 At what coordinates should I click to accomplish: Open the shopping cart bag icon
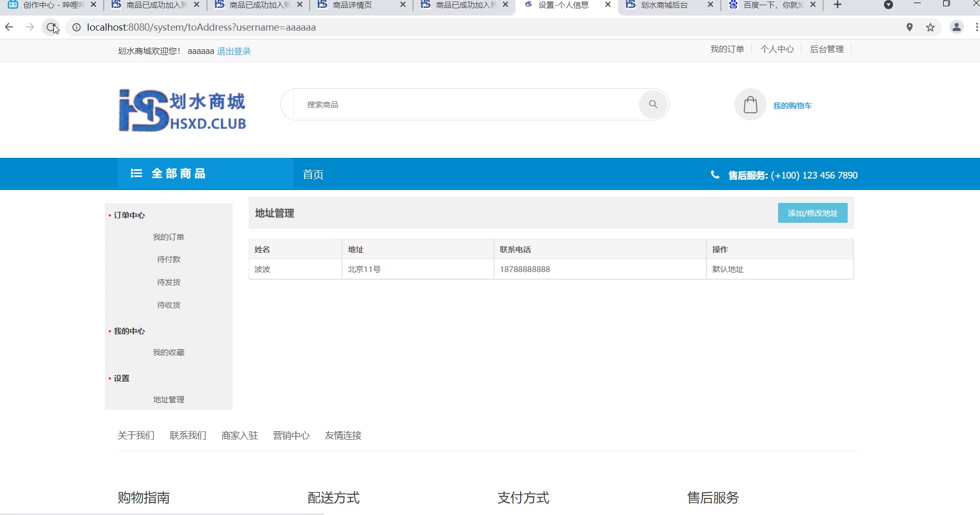pos(750,105)
